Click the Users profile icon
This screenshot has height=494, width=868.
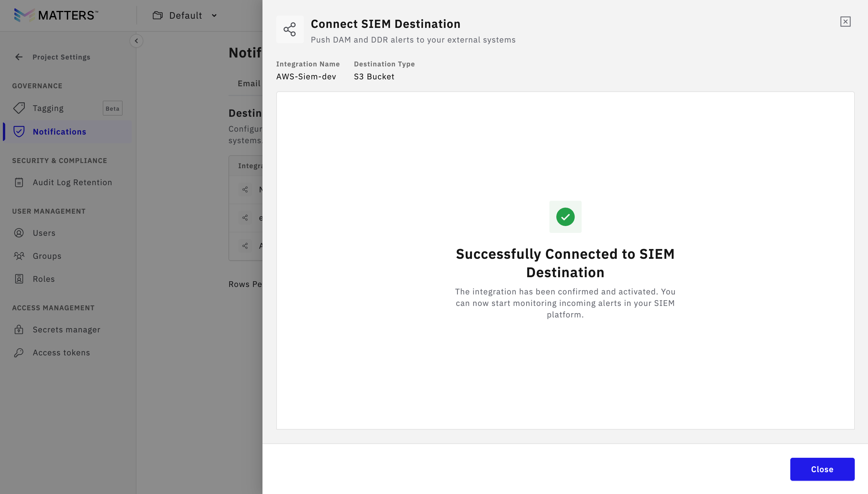click(x=19, y=233)
